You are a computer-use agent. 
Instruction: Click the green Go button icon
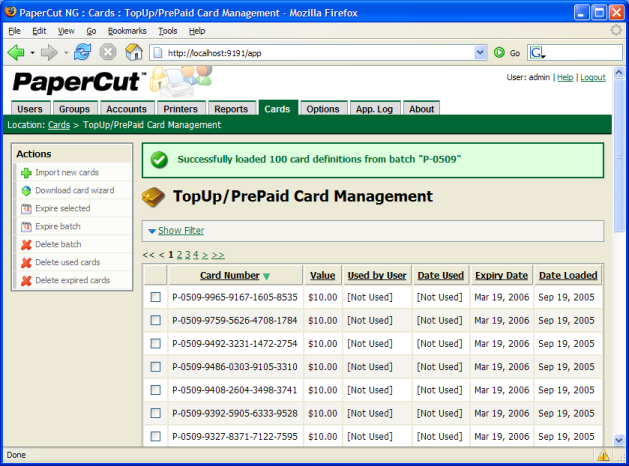(x=499, y=53)
